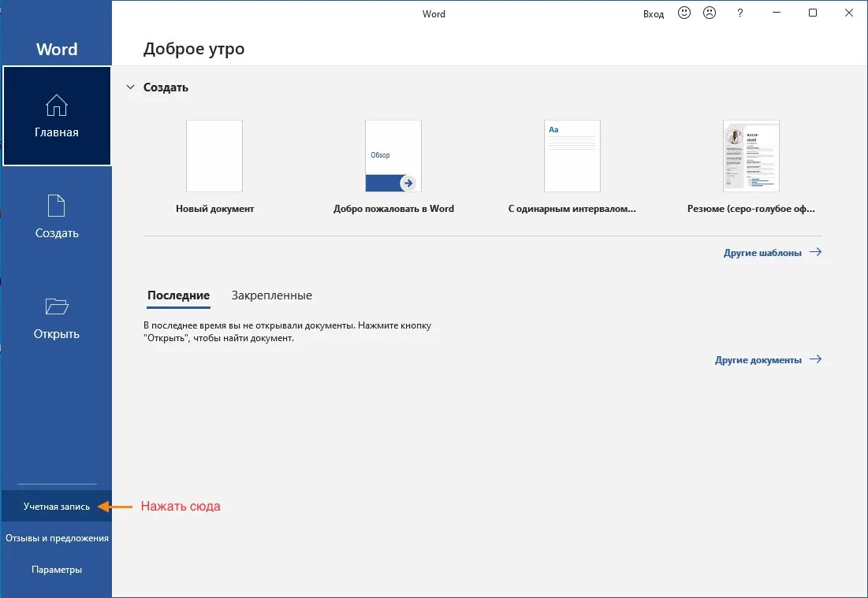Click the Добро пожаловать в Word label
This screenshot has width=868, height=598.
(393, 209)
